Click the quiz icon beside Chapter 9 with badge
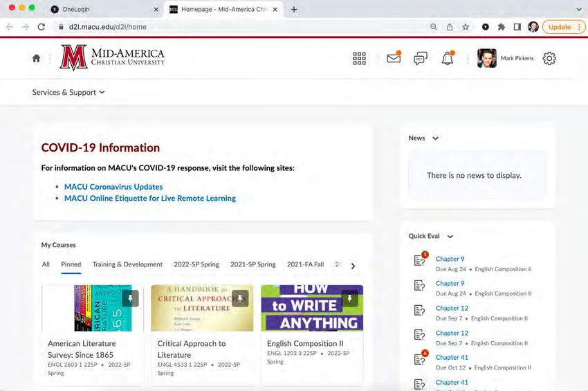The height and width of the screenshot is (391, 588). click(x=420, y=260)
